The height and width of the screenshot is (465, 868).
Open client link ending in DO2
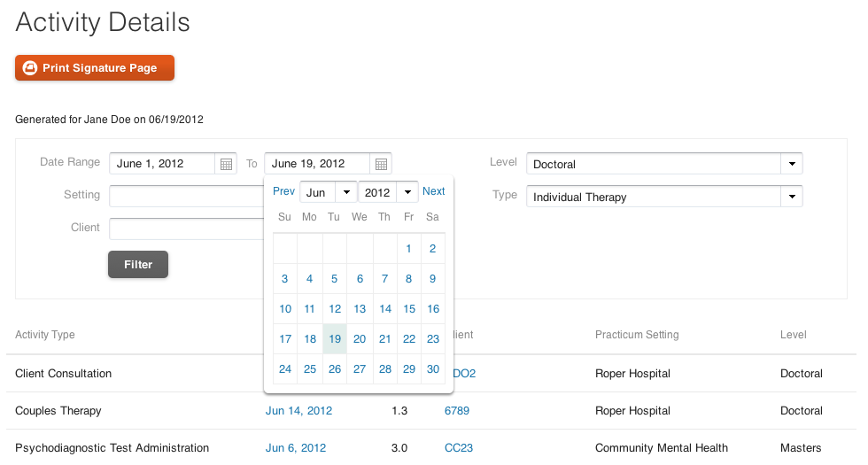[464, 374]
